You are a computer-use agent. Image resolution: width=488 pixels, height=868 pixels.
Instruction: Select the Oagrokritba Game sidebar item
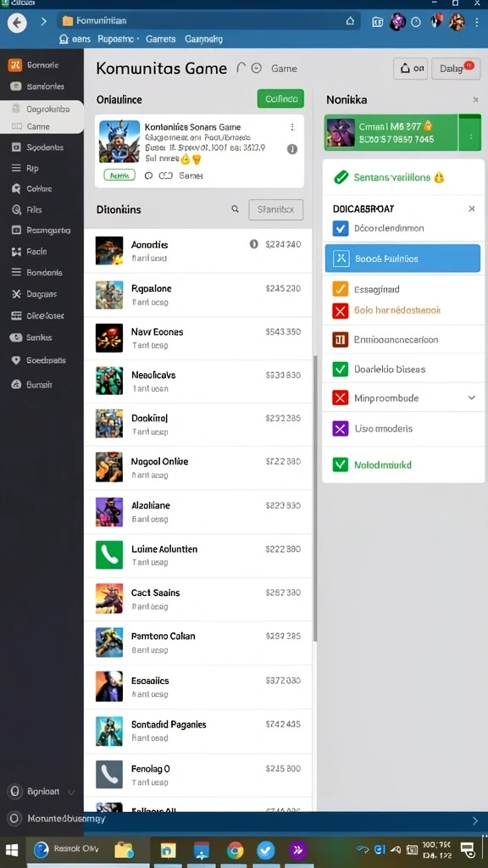coord(42,117)
